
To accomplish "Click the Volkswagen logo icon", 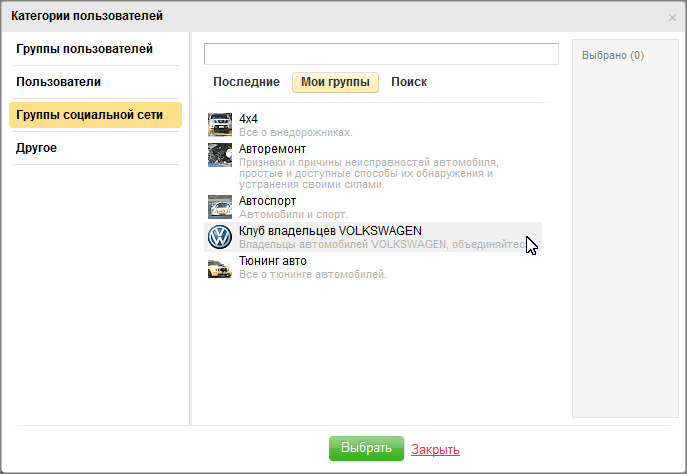I will [219, 237].
